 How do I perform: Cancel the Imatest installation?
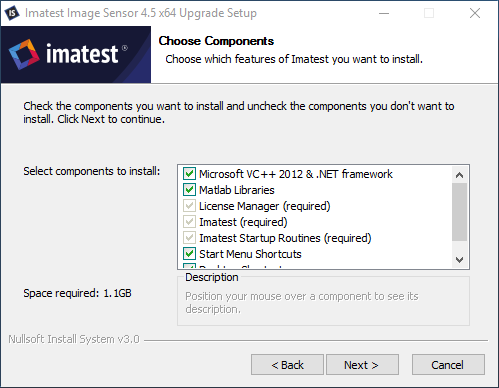[448, 365]
